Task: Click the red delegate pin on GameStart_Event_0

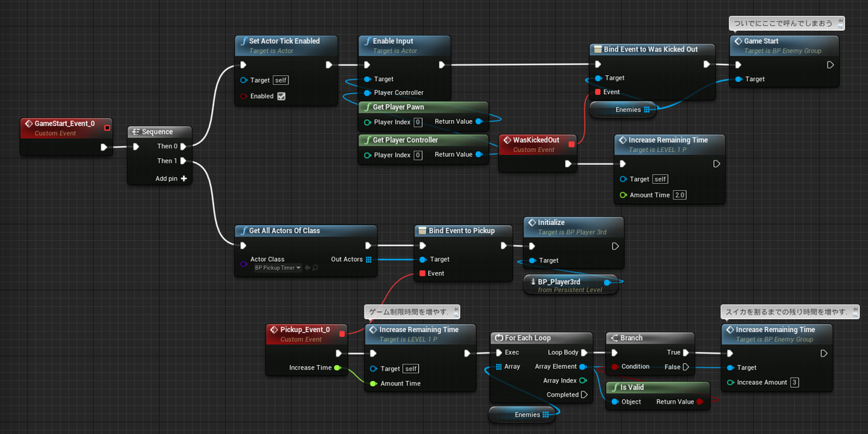Action: pos(107,128)
